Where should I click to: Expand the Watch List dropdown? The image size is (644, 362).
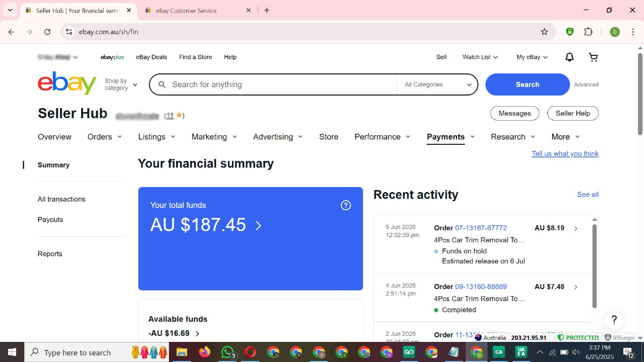click(480, 57)
